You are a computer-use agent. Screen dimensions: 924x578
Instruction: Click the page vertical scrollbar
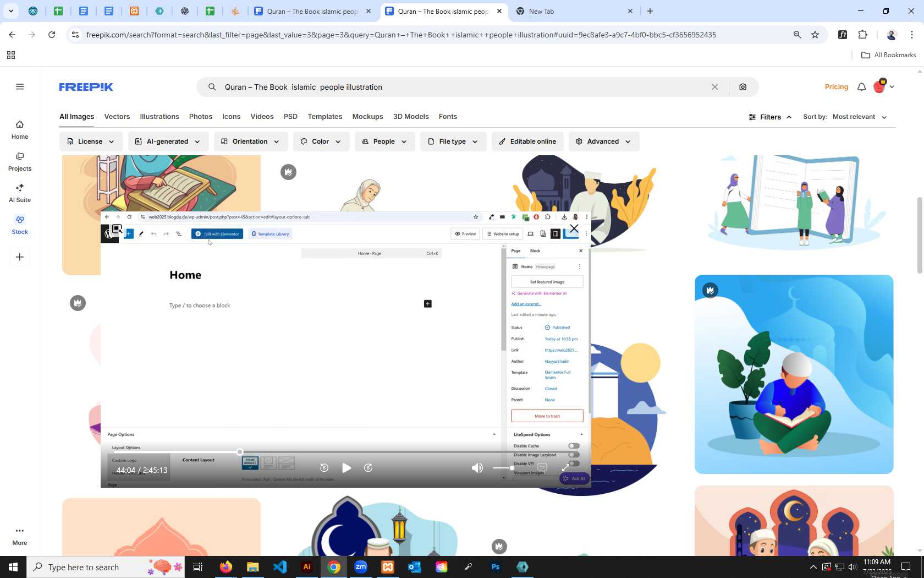click(x=920, y=235)
